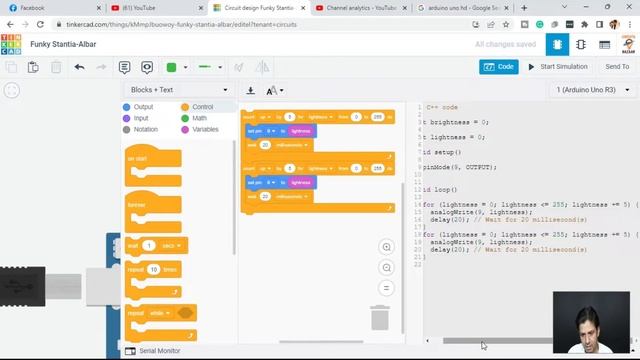This screenshot has height=360, width=640.
Task: Open the Blocks + Text dropdown
Action: [x=179, y=90]
